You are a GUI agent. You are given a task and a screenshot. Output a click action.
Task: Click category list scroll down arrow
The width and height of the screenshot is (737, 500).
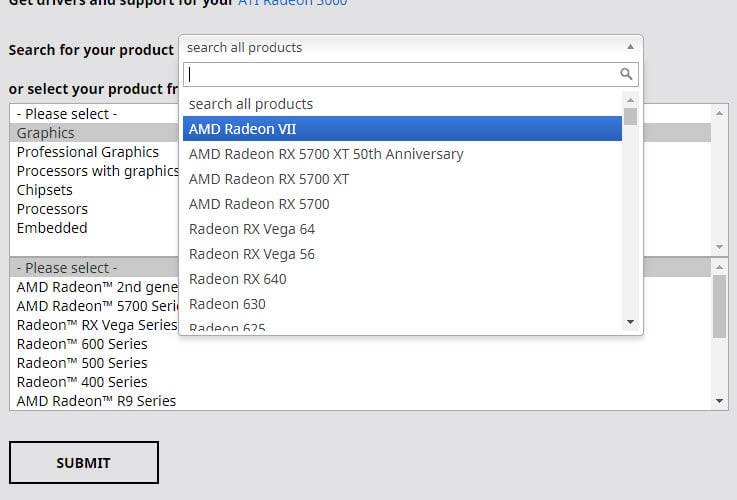[719, 247]
